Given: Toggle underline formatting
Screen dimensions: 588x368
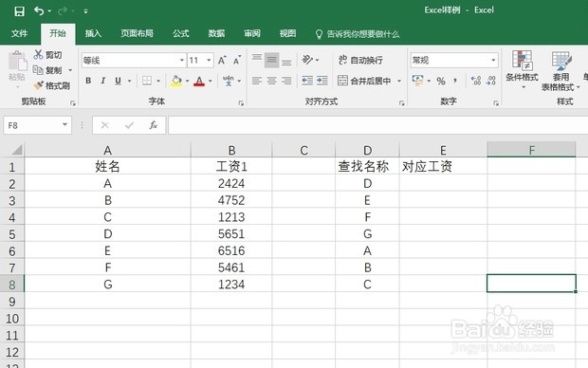Looking at the screenshot, I should tap(119, 81).
